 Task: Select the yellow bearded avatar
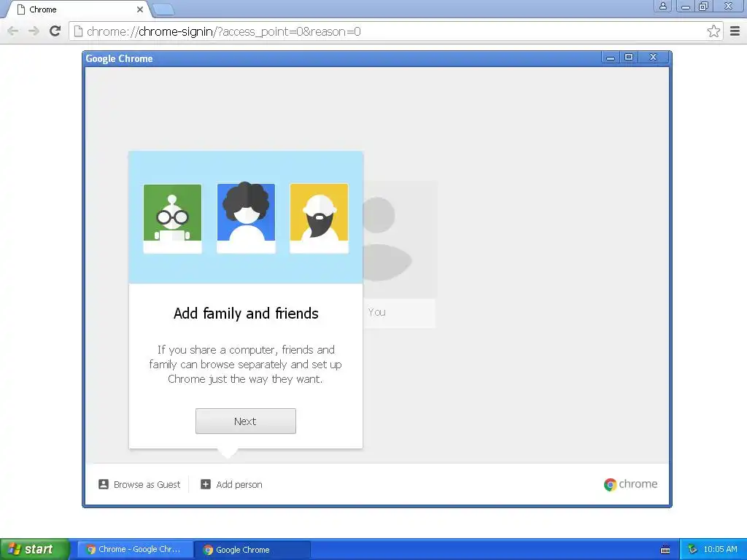(x=319, y=219)
